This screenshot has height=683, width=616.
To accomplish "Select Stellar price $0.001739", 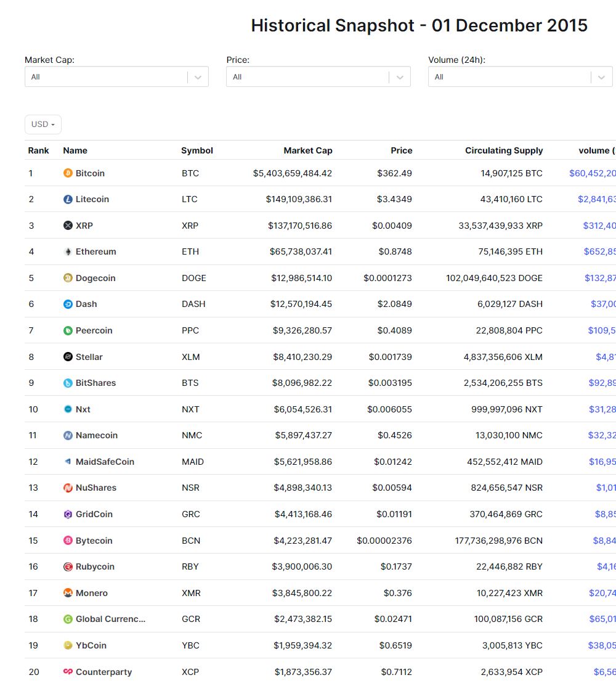I will pyautogui.click(x=390, y=357).
